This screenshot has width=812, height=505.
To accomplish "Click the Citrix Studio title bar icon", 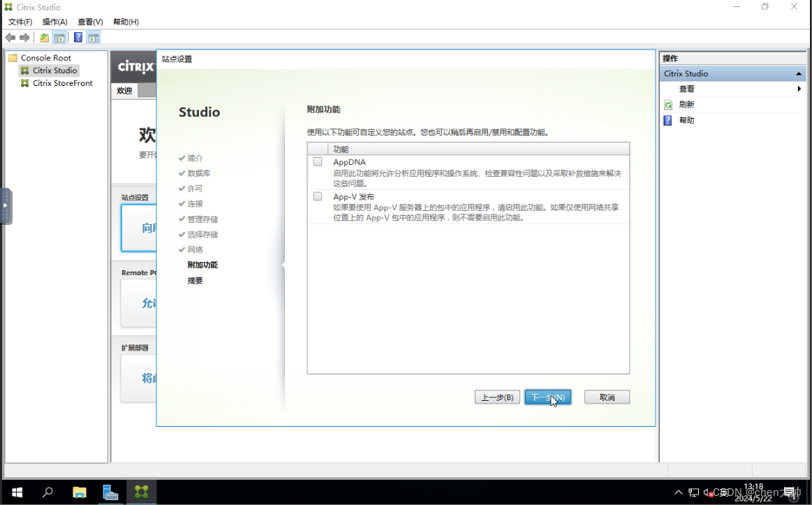I will tap(8, 7).
